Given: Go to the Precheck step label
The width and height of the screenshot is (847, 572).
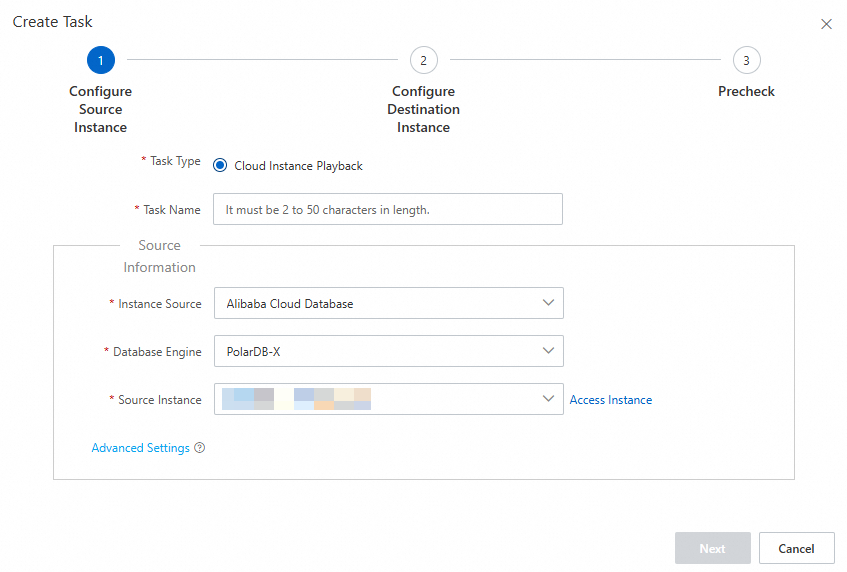Looking at the screenshot, I should [x=746, y=91].
